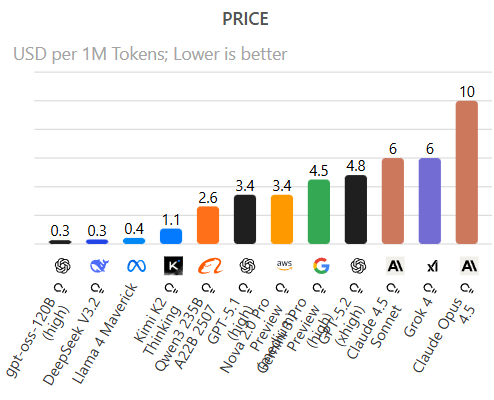Click the Anthropic logo under Claude Opus 4.5
Screen dimensions: 494x400
[469, 266]
